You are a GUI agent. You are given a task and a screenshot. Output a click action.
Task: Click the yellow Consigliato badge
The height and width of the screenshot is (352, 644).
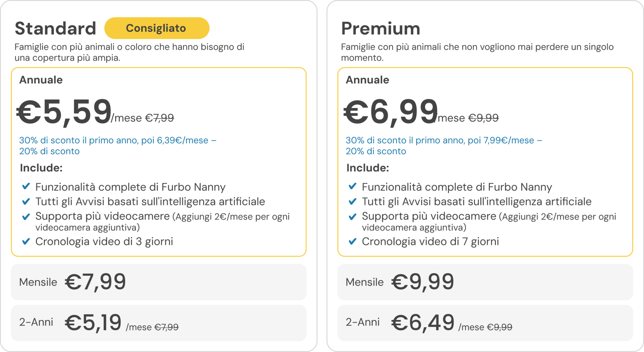coord(157,28)
